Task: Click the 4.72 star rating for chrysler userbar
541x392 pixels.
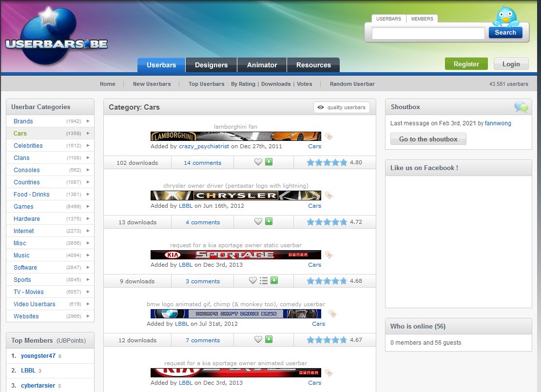Action: tap(327, 222)
